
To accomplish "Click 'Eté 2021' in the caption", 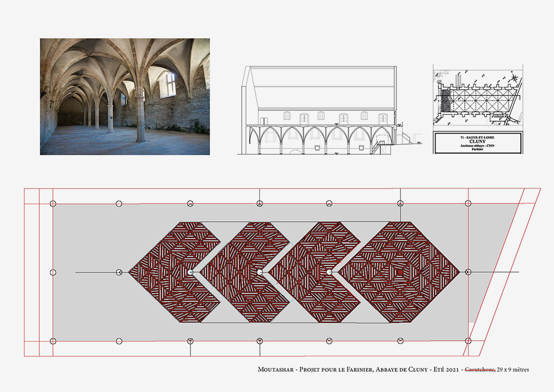I will pos(444,370).
